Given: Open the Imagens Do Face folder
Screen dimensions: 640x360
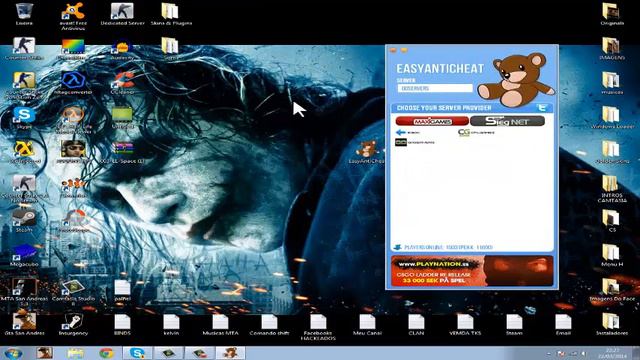Looking at the screenshot, I should pos(611,290).
